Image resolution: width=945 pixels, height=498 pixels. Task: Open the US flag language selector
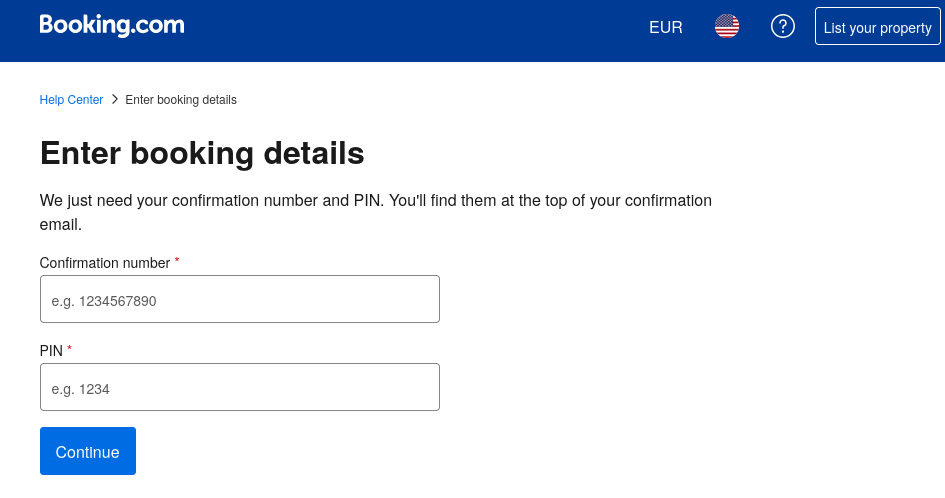pos(727,27)
